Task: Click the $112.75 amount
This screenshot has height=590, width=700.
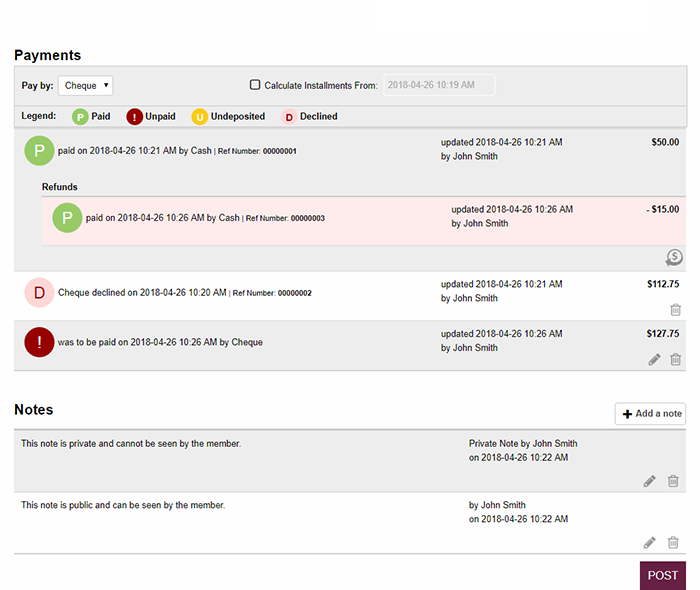Action: click(x=663, y=284)
